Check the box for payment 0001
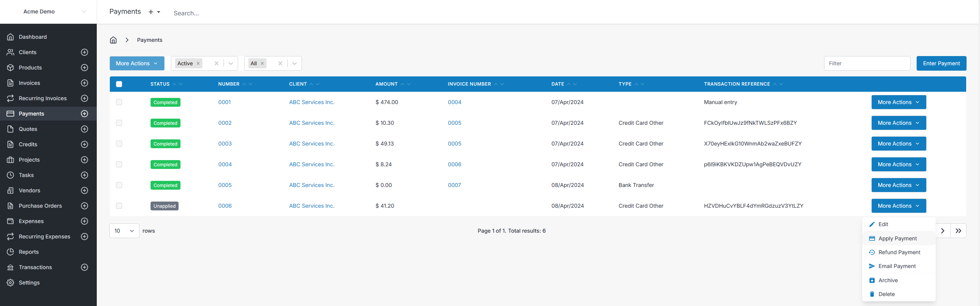980x306 pixels. click(x=119, y=102)
